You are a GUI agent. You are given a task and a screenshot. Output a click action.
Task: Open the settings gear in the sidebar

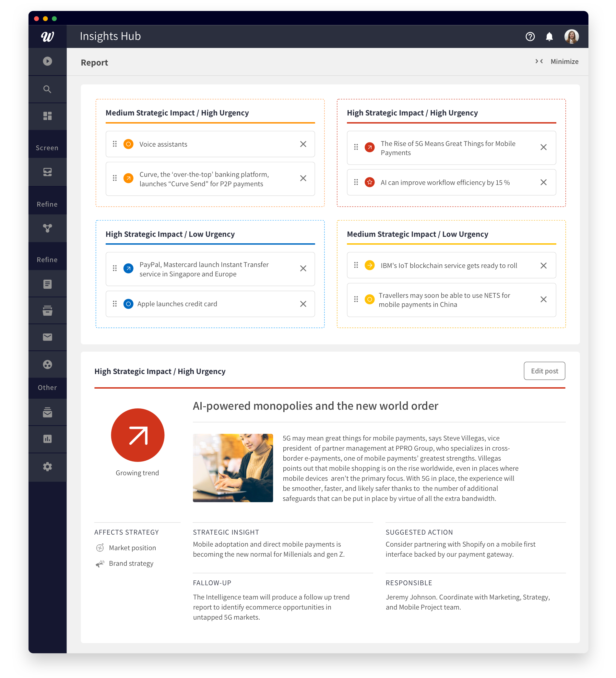coord(47,466)
